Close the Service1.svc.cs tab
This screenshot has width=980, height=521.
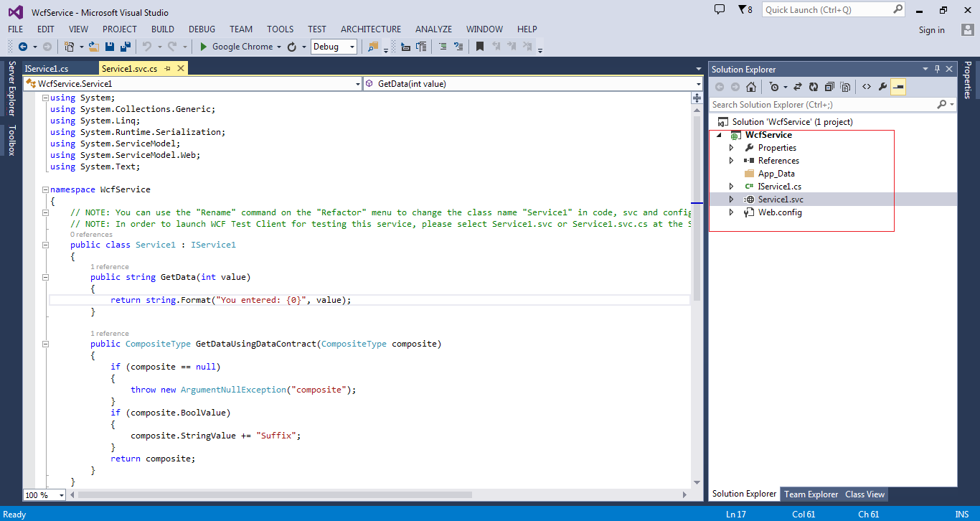click(x=181, y=68)
